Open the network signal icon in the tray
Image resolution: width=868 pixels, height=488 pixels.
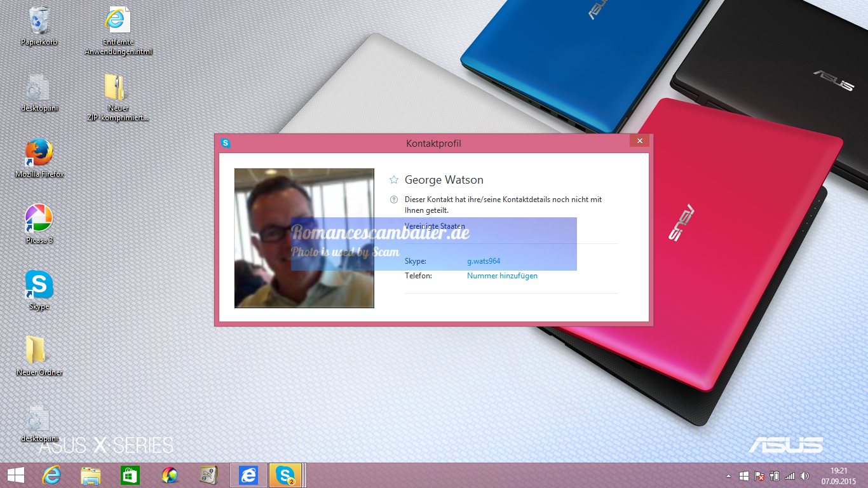790,475
